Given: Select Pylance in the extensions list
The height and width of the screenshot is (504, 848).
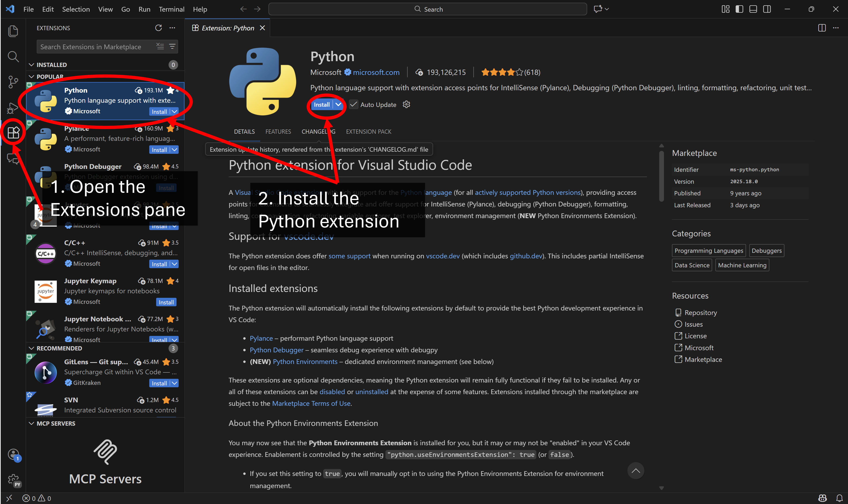Looking at the screenshot, I should [105, 139].
